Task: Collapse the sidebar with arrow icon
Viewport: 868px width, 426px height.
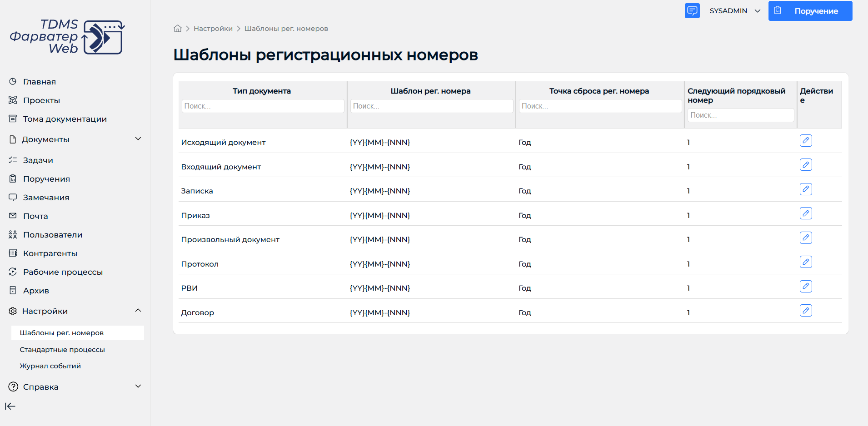Action: 10,406
